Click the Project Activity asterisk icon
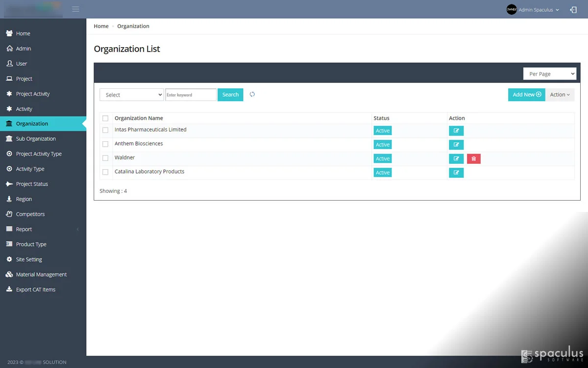The image size is (588, 368). coord(9,94)
